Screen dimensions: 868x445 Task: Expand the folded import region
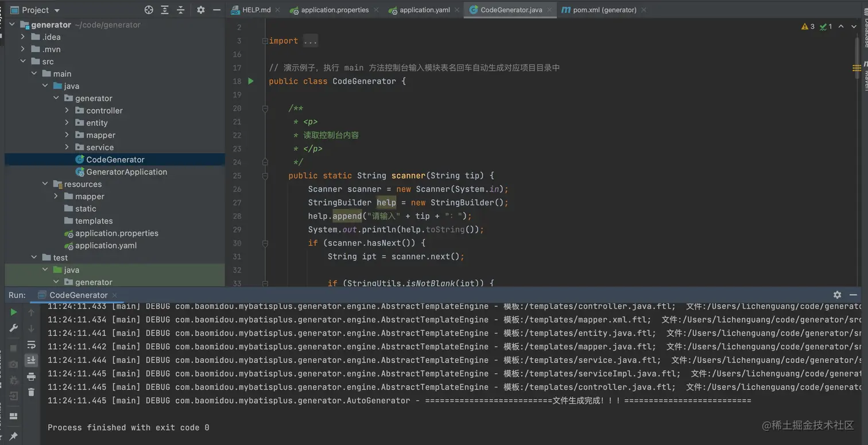click(x=310, y=41)
